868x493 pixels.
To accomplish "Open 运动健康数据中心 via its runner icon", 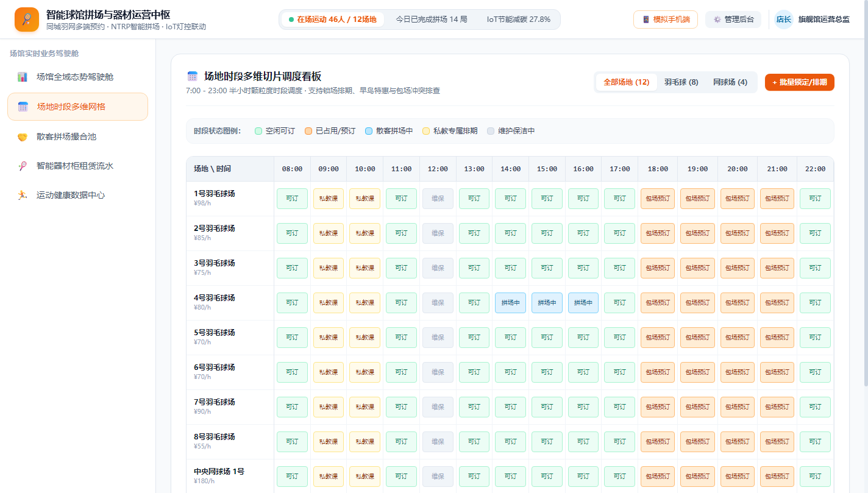I will coord(23,195).
